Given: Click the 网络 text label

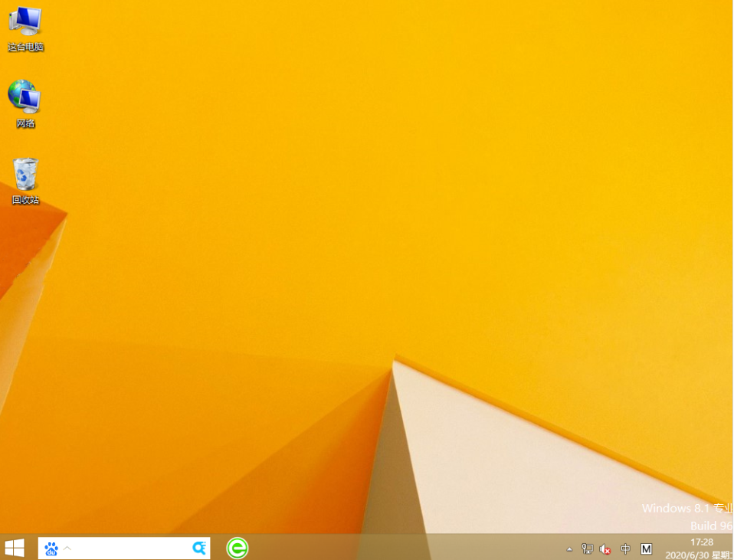Looking at the screenshot, I should [x=25, y=124].
